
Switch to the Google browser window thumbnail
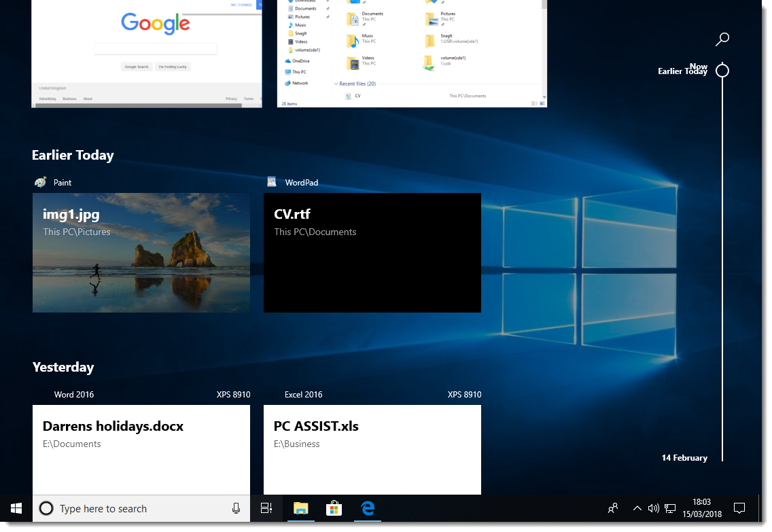click(x=146, y=53)
